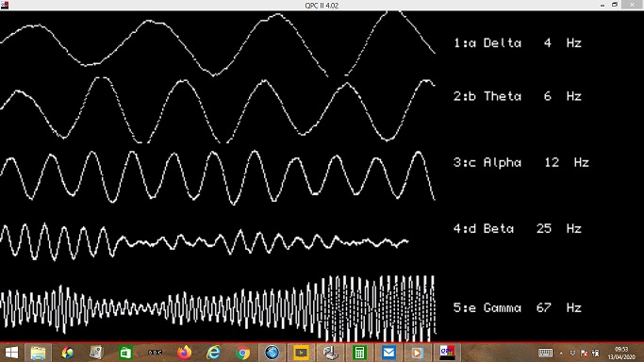Launch Internet Explorer from the taskbar
The width and height of the screenshot is (644, 362).
pyautogui.click(x=213, y=353)
